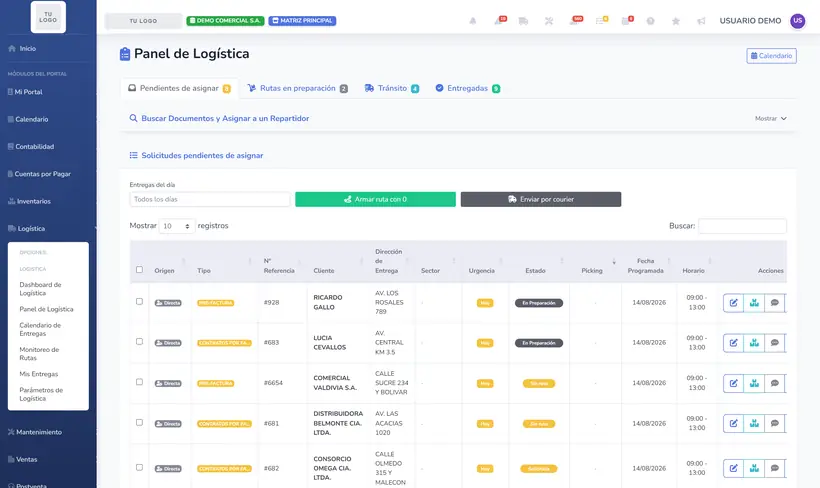Open the icon with 560 badge in top bar

(575, 21)
